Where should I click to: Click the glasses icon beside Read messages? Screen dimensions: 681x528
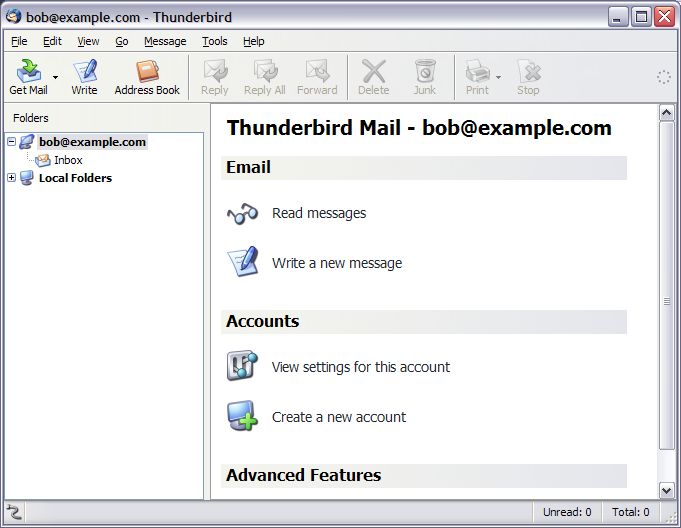pos(242,213)
